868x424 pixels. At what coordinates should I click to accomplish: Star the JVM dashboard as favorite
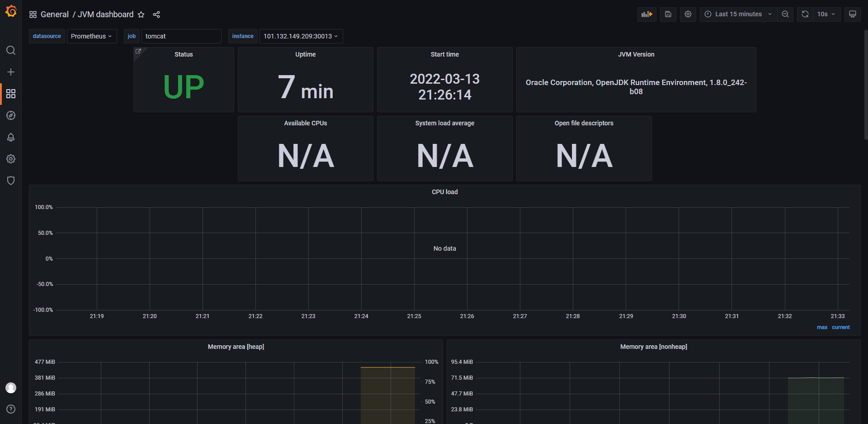pyautogui.click(x=141, y=14)
